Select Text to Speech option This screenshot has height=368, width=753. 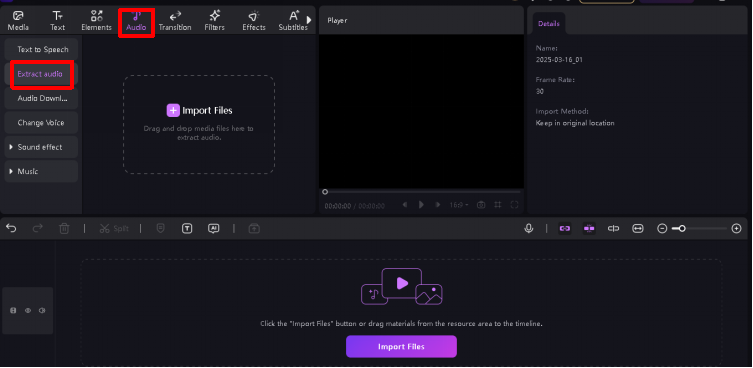tap(41, 49)
